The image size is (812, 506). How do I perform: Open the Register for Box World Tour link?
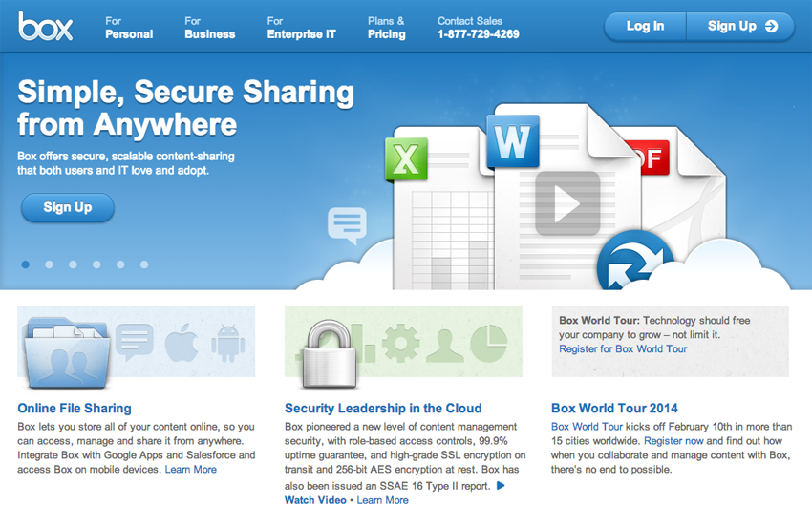pyautogui.click(x=623, y=349)
